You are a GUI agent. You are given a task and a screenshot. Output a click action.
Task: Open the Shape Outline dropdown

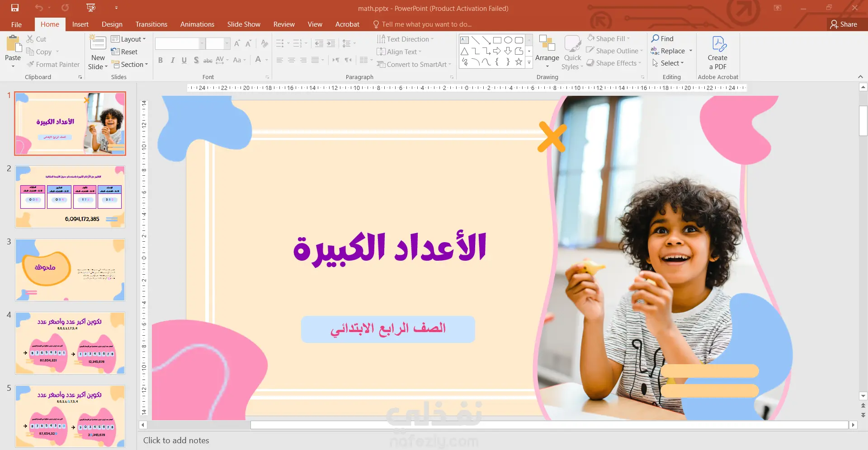615,51
